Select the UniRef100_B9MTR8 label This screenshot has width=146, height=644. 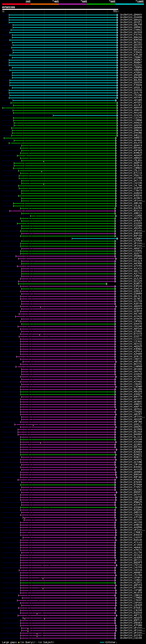click(x=131, y=40)
